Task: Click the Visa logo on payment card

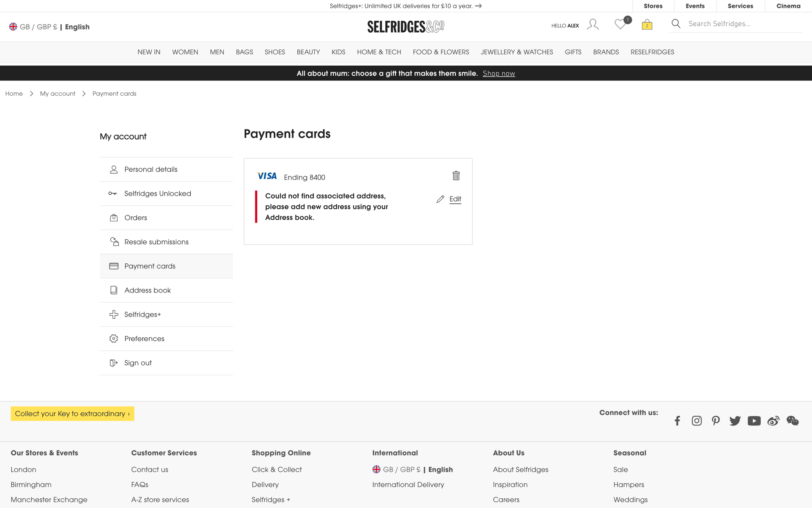Action: coord(267,176)
